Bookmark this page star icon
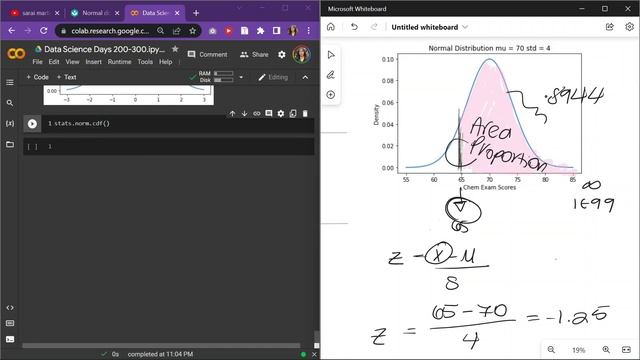The height and width of the screenshot is (360, 640). pos(193,31)
